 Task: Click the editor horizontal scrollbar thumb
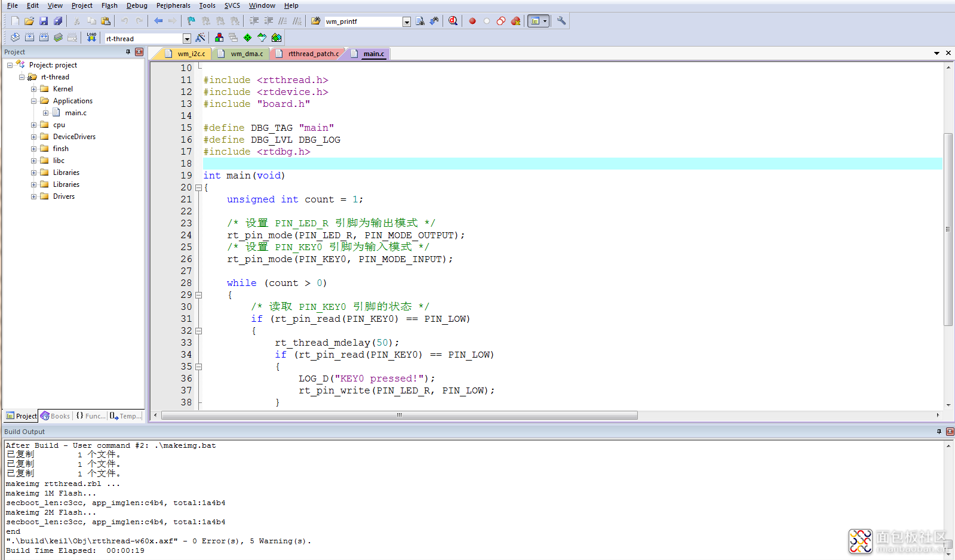[399, 415]
